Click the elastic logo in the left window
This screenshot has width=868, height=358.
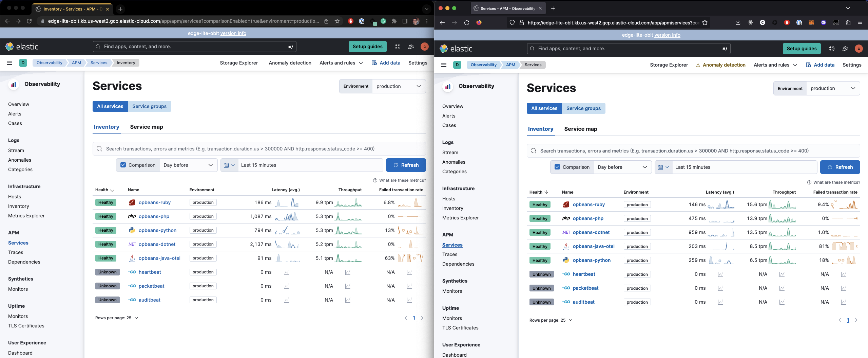22,47
